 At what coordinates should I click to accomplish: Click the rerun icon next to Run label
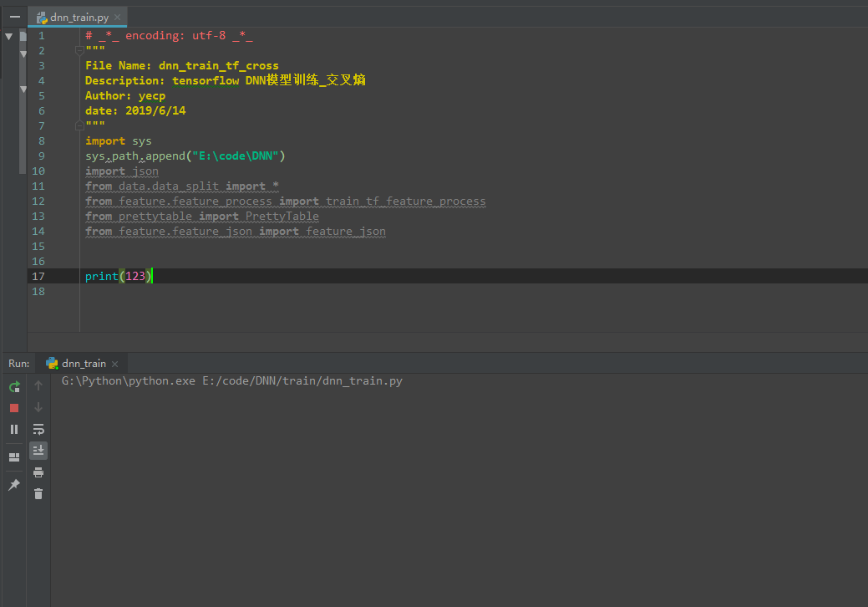tap(13, 386)
